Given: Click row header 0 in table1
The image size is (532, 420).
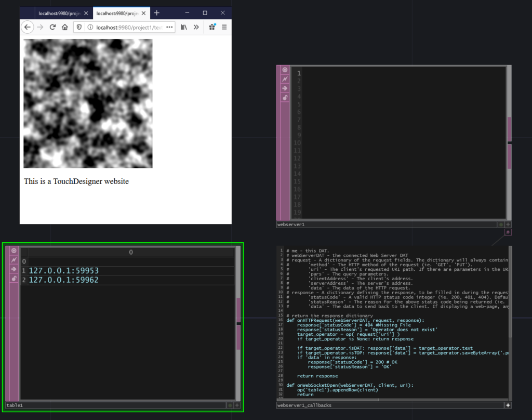Looking at the screenshot, I should (x=24, y=261).
